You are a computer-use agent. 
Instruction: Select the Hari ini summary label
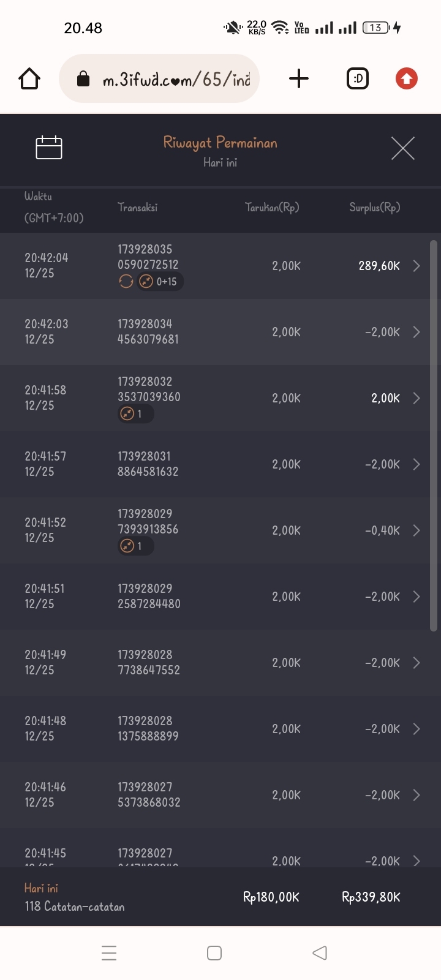pyautogui.click(x=41, y=888)
